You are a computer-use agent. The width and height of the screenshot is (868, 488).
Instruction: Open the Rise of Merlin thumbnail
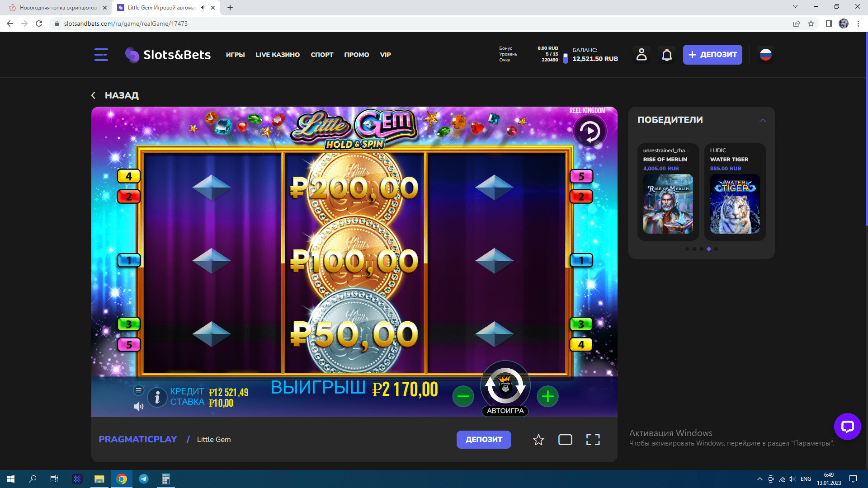click(x=668, y=204)
